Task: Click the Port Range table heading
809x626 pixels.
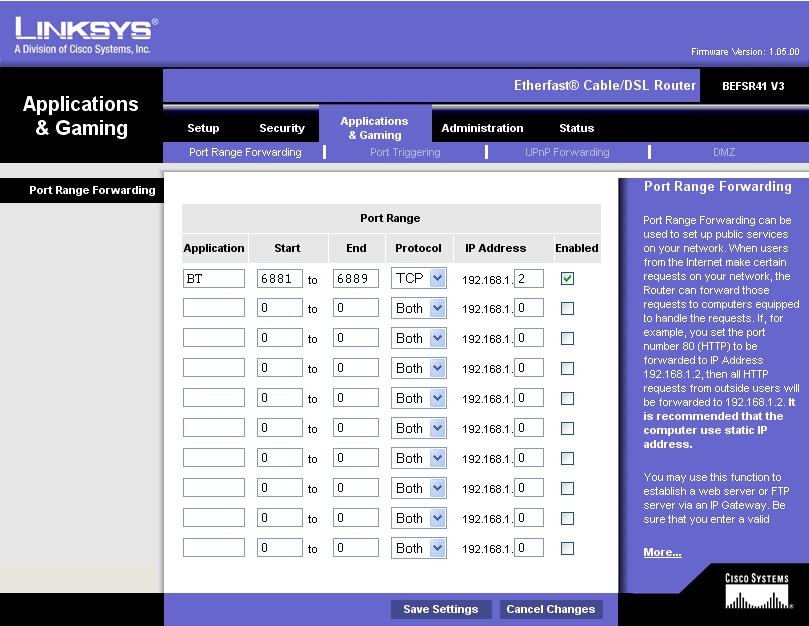Action: (x=390, y=218)
